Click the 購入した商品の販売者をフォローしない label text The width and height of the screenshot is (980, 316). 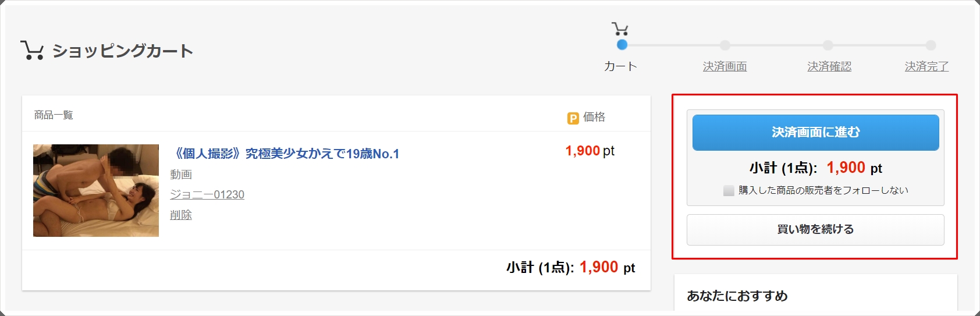(x=823, y=190)
